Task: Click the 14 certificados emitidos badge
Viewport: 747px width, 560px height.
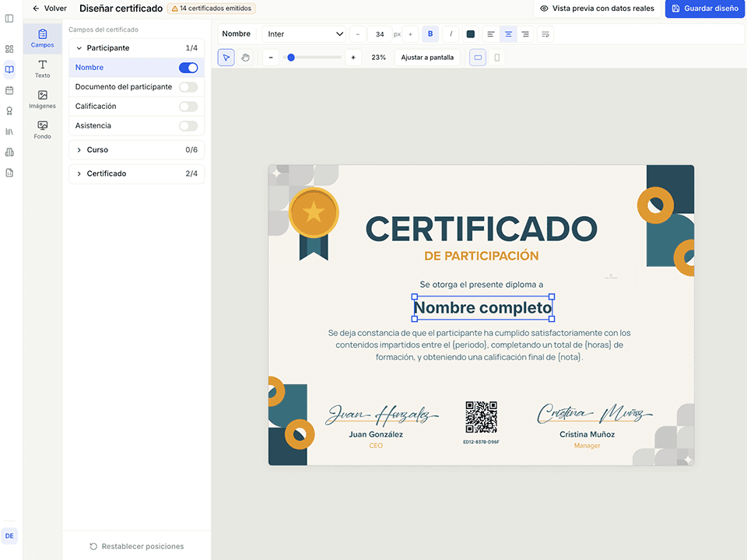Action: (212, 9)
